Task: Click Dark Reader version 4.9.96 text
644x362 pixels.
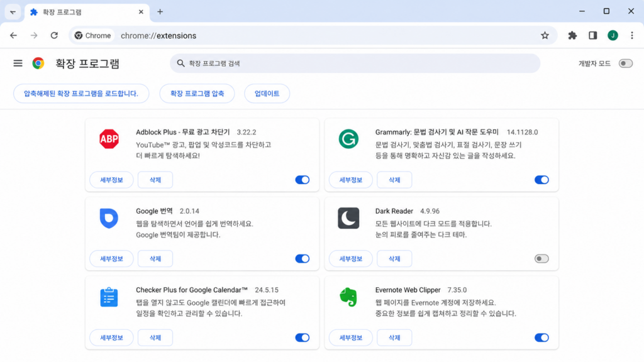Action: point(430,211)
